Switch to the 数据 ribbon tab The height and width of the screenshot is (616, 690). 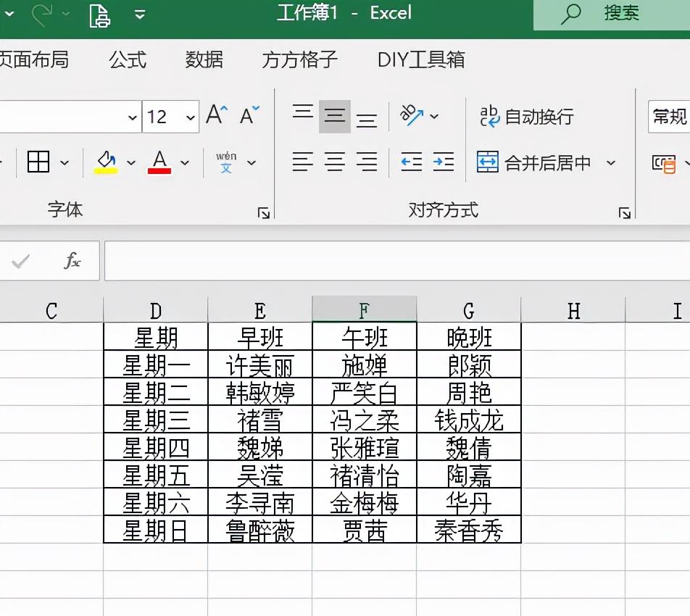click(x=204, y=62)
